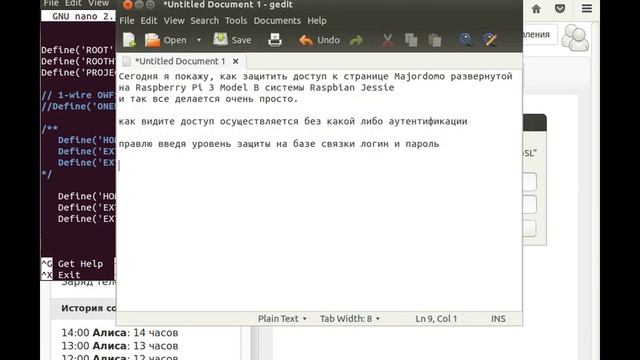Image resolution: width=640 pixels, height=360 pixels.
Task: Copy selection with the copy icon
Action: (x=411, y=40)
